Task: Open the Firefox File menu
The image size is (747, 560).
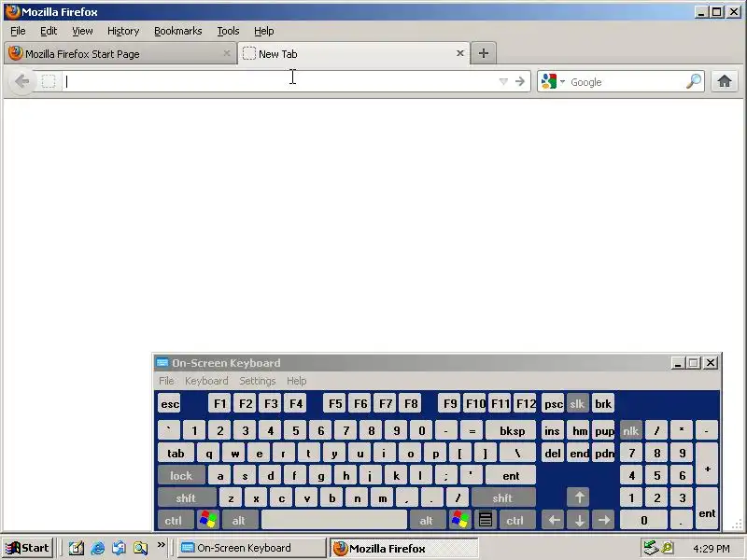Action: (18, 31)
